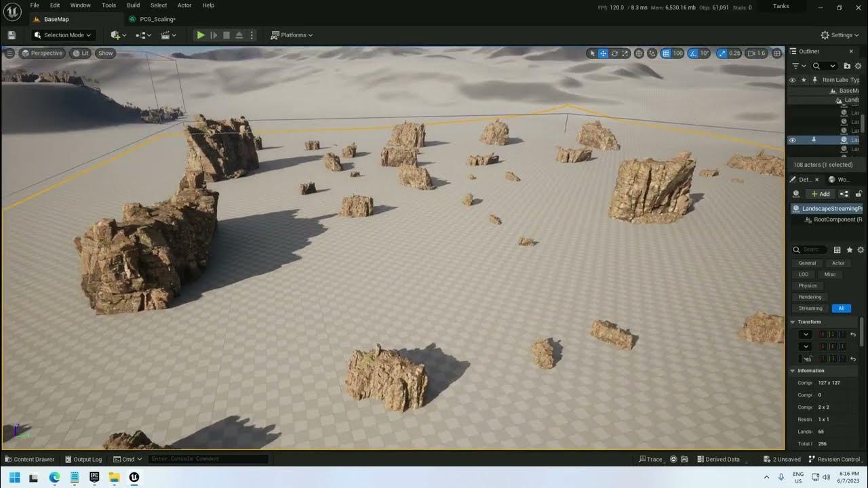868x488 pixels.
Task: Click the Outliner search field
Action: point(825,66)
